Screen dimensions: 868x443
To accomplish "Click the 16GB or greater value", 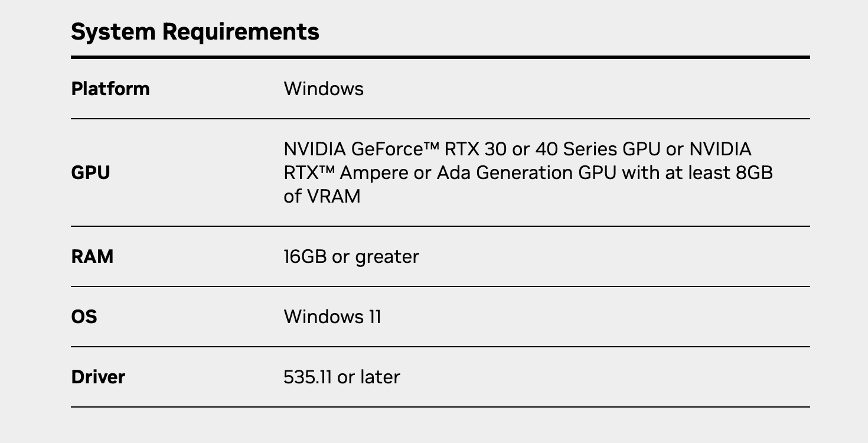I will [x=351, y=257].
